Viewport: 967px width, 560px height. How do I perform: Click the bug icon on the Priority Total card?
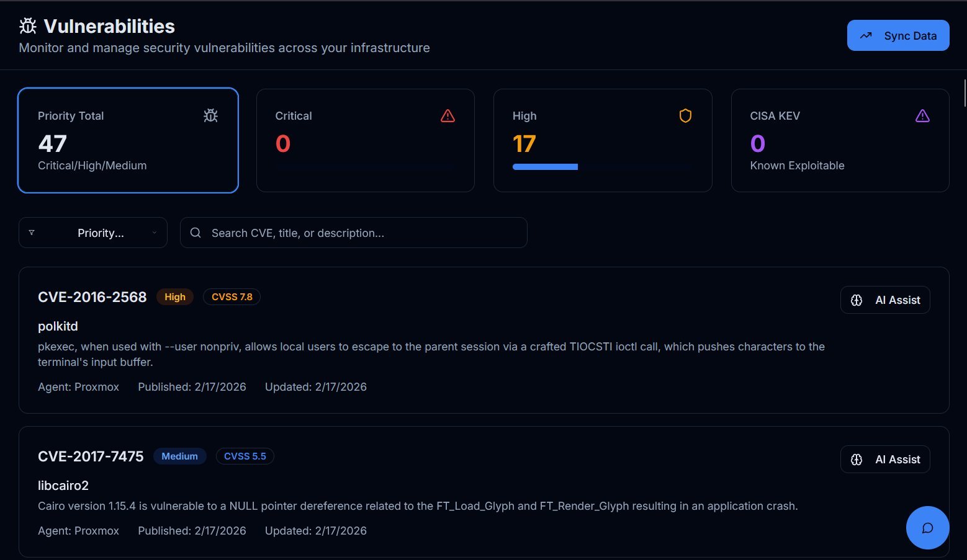coord(210,115)
